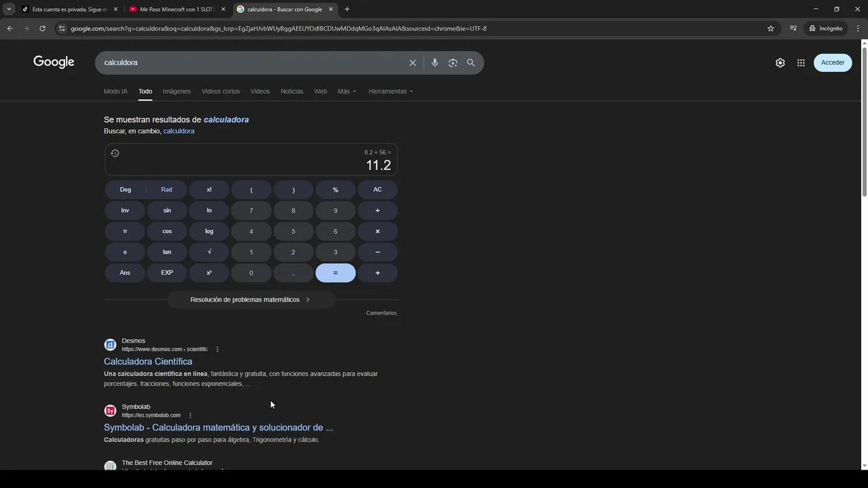
Task: Click the page vertical scrollbar
Action: click(x=864, y=122)
